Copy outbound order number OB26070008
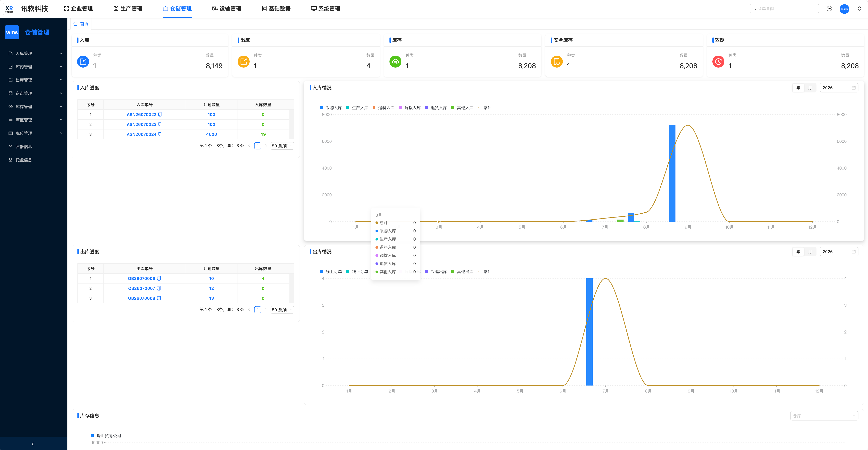868x450 pixels. [159, 298]
